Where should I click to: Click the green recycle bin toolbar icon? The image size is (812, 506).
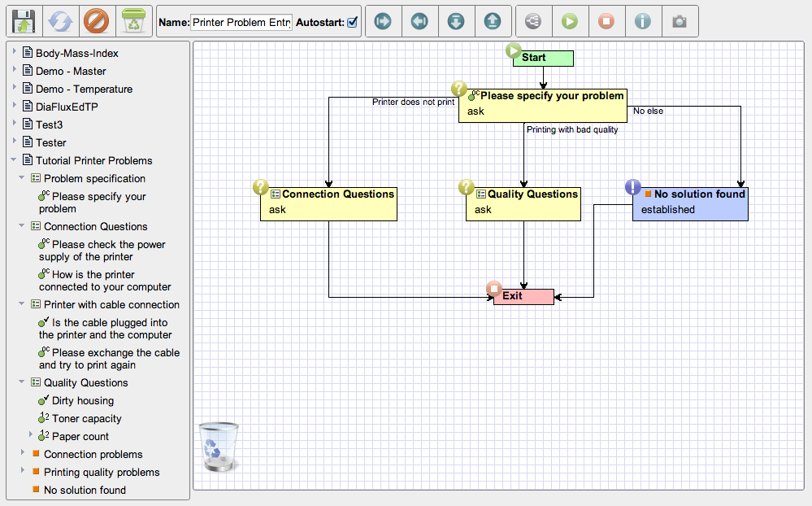pos(133,22)
